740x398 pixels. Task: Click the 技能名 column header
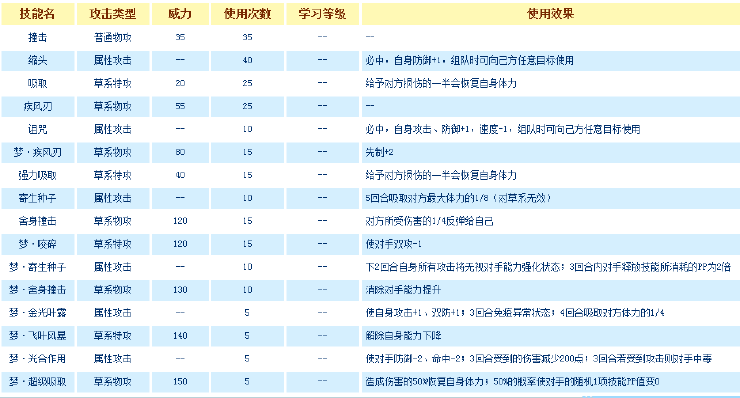[38, 14]
